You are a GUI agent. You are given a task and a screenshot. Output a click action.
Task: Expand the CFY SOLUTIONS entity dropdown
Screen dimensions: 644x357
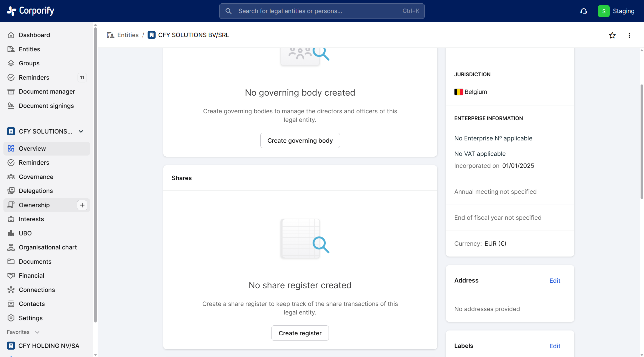pos(81,132)
